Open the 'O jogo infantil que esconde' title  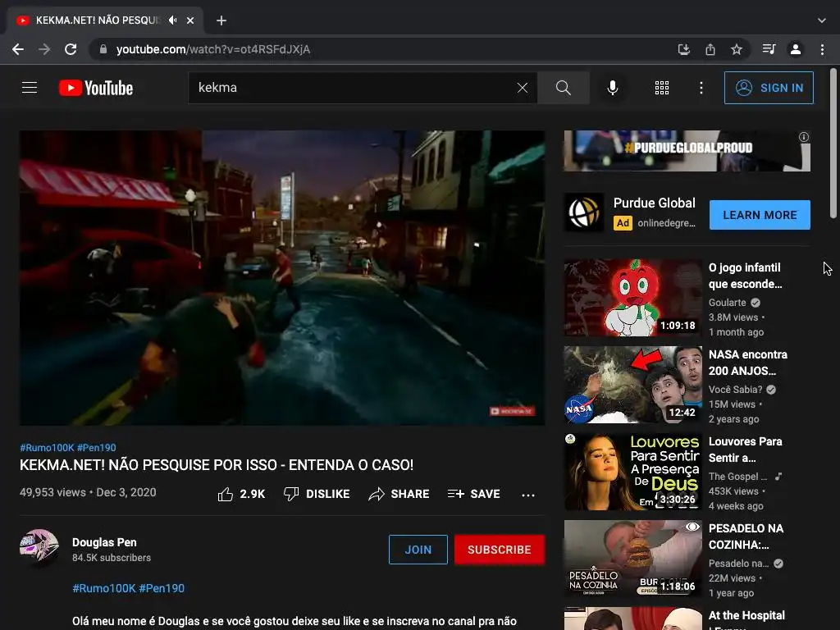[745, 276]
